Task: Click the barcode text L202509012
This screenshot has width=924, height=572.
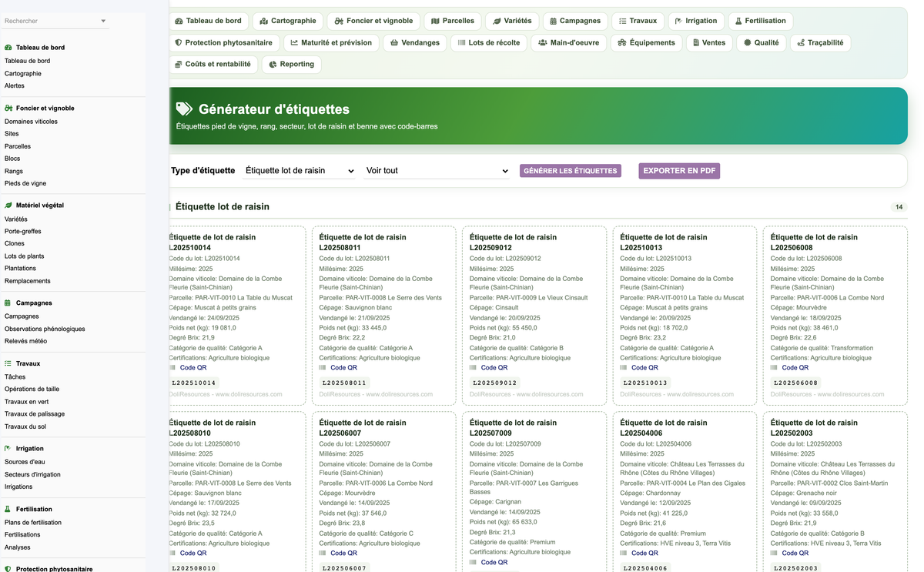Action: coord(494,383)
